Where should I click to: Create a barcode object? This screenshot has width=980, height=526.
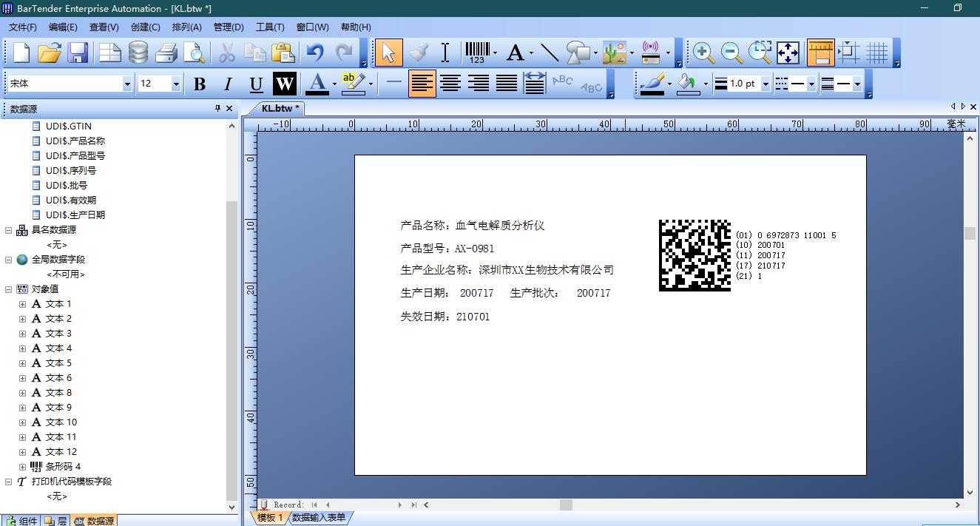pos(477,53)
